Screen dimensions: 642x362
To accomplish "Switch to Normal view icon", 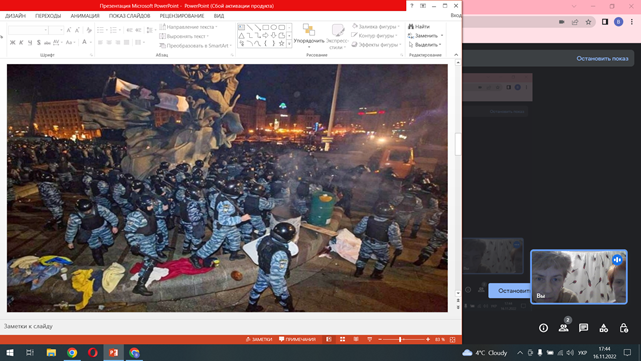I will click(329, 339).
